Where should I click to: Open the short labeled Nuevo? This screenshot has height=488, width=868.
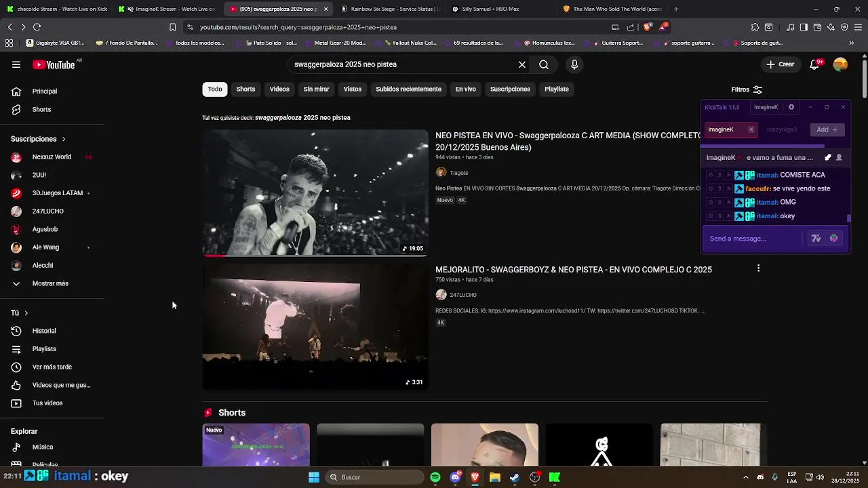pyautogui.click(x=256, y=445)
